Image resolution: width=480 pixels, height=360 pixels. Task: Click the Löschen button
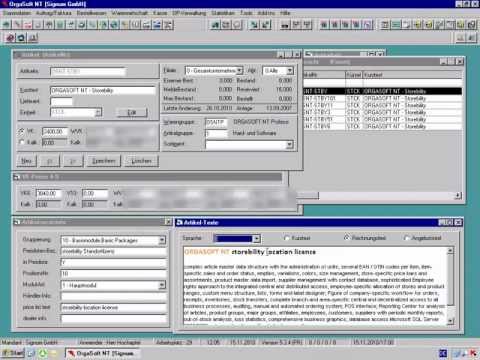[141, 161]
